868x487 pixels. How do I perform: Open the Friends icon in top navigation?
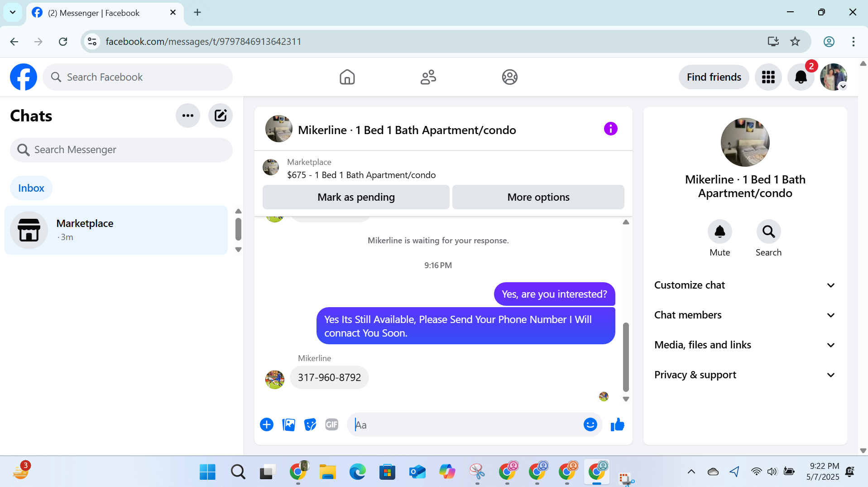(x=428, y=77)
